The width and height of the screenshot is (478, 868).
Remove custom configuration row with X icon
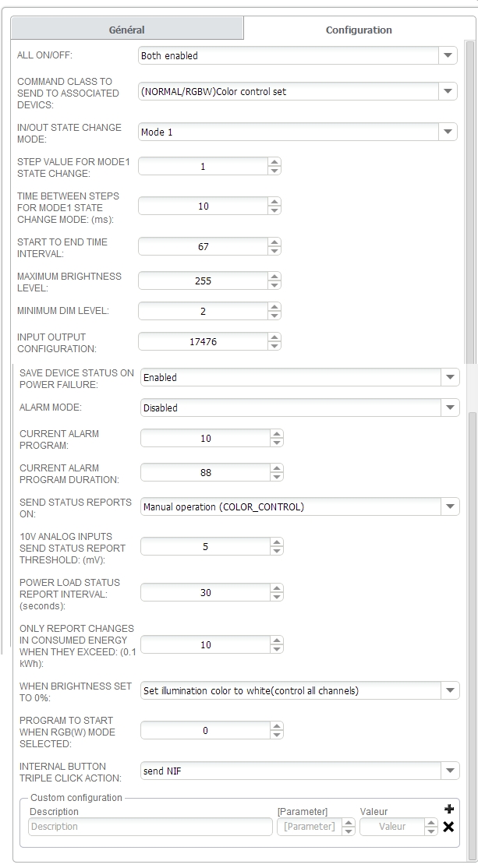click(x=448, y=827)
